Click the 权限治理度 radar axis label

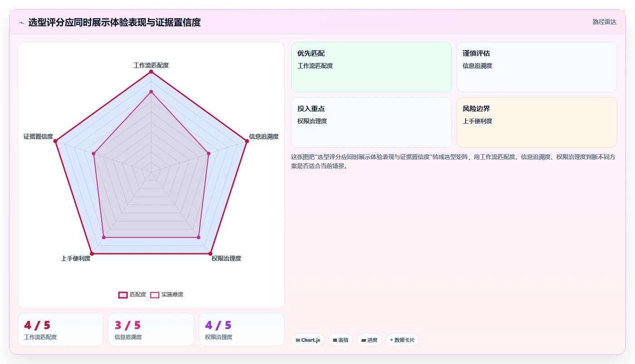(226, 258)
